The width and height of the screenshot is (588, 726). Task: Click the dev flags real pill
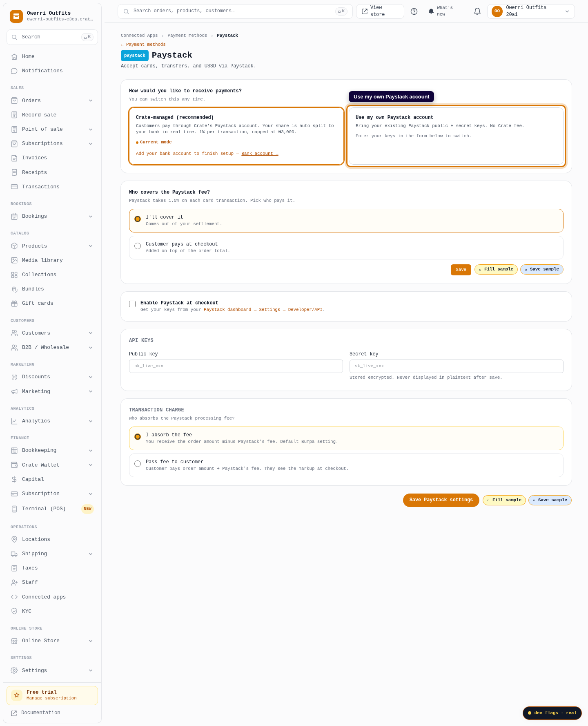click(x=552, y=713)
